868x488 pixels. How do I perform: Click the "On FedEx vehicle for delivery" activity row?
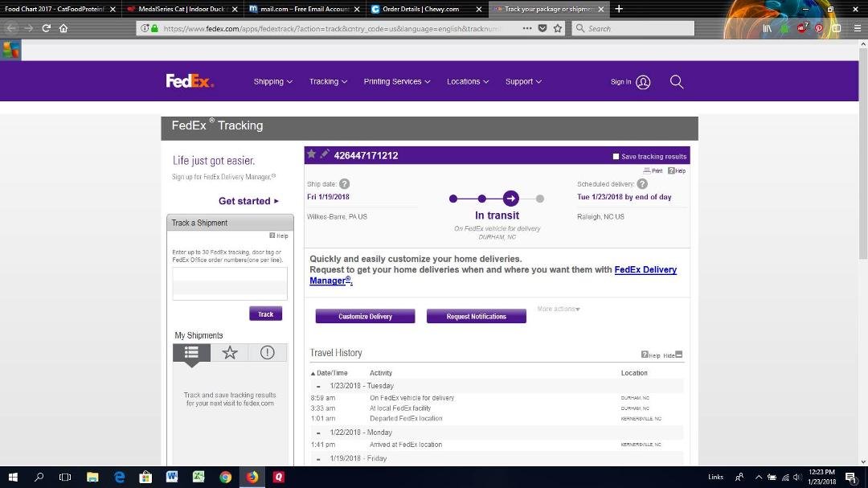pyautogui.click(x=497, y=398)
